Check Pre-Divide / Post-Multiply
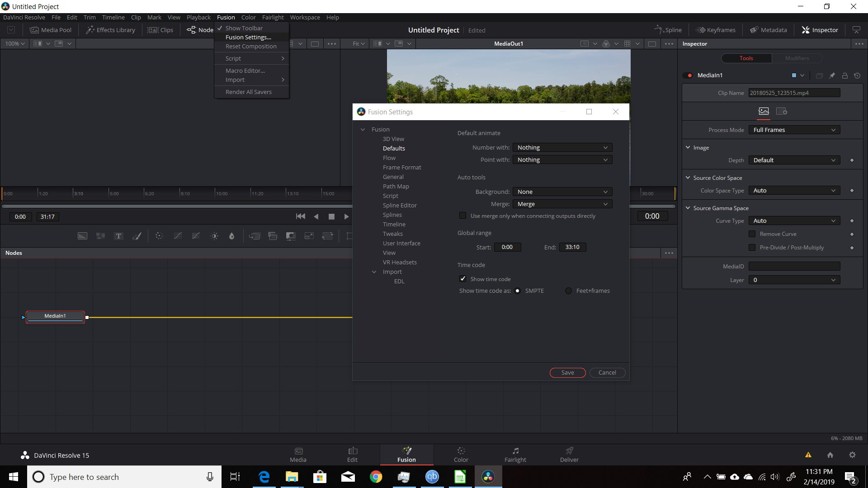The width and height of the screenshot is (868, 488). pos(752,248)
